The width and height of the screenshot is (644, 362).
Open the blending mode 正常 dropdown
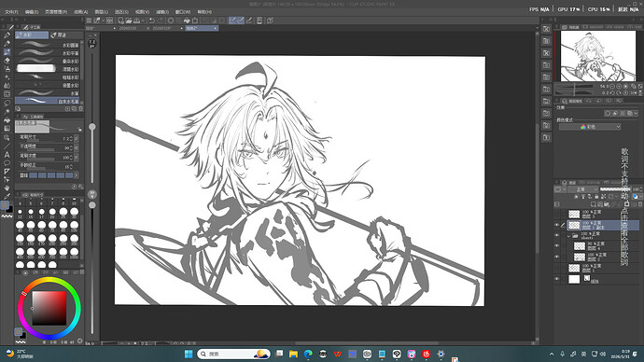point(582,189)
